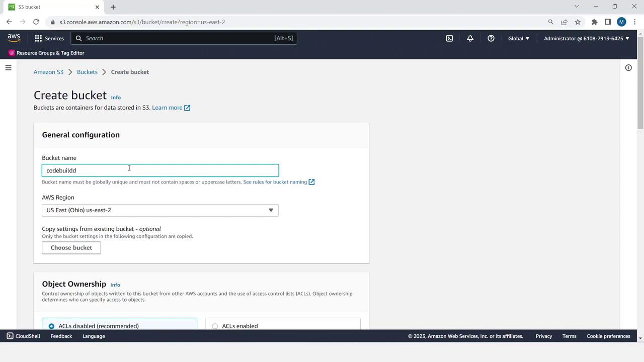644x362 pixels.
Task: Click Info link next to Create bucket
Action: click(116, 98)
